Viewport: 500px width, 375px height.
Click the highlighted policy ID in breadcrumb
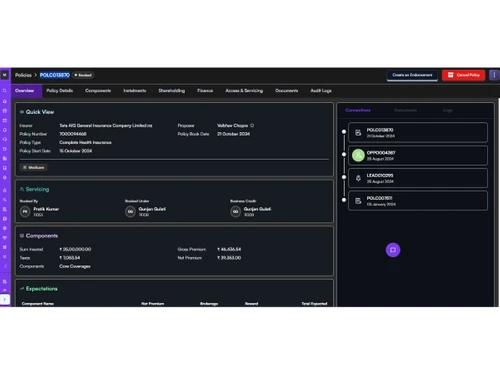coord(55,75)
